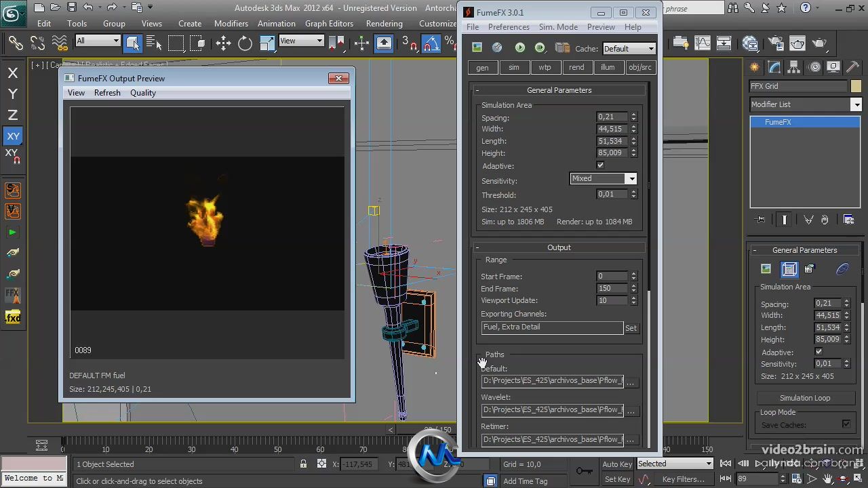Switch to the Utilities hammer panel icon
The image size is (868, 488).
pyautogui.click(x=853, y=66)
